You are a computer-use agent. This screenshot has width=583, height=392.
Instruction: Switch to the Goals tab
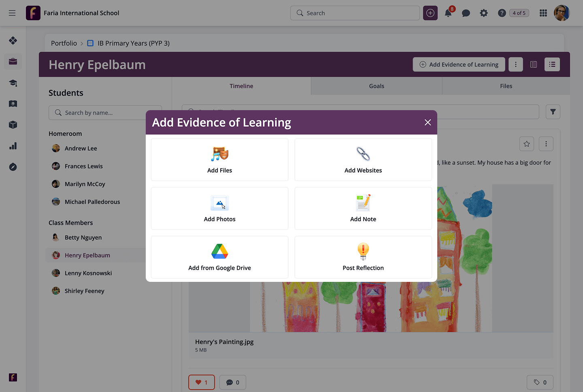tap(377, 86)
